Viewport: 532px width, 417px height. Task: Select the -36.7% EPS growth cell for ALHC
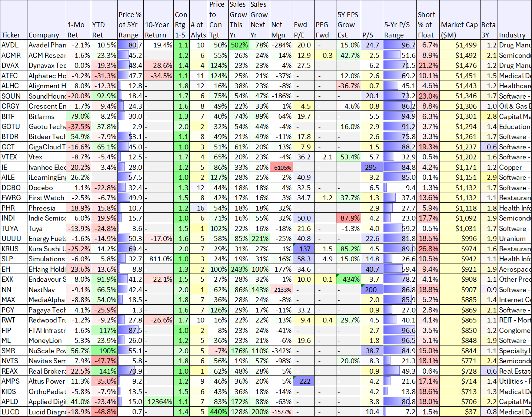click(x=348, y=86)
